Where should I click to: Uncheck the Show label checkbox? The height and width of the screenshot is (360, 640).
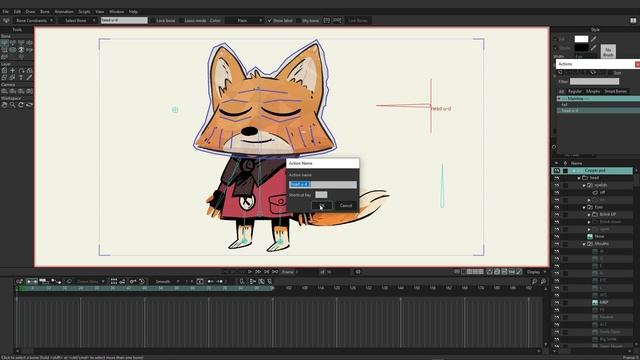coord(269,20)
